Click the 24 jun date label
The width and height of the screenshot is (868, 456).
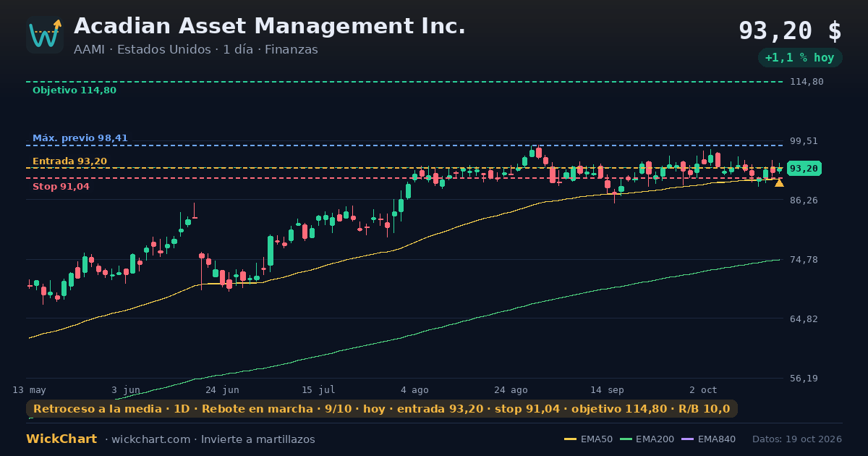(222, 389)
